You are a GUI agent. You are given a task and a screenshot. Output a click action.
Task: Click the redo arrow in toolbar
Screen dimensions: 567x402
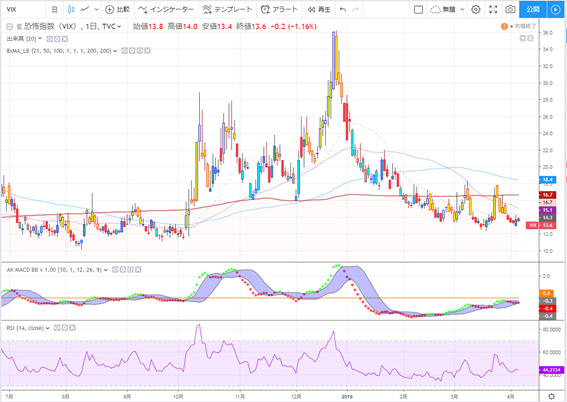(355, 9)
